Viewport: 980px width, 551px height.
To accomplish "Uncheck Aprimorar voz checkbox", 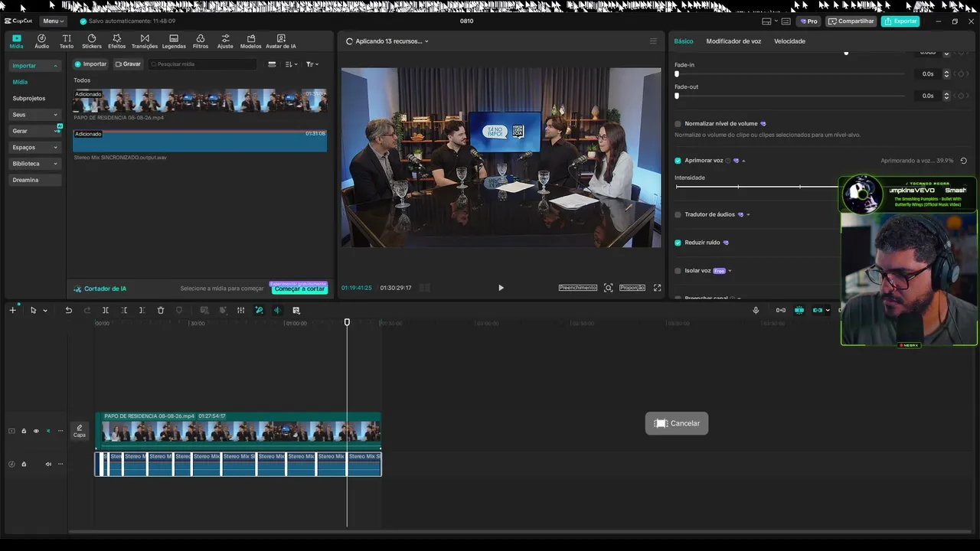I will click(678, 161).
